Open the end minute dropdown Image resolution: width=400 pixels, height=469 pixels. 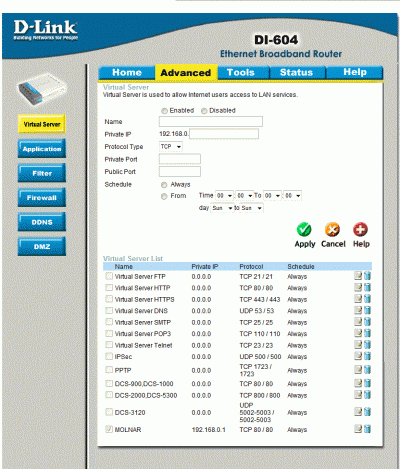[x=292, y=196]
